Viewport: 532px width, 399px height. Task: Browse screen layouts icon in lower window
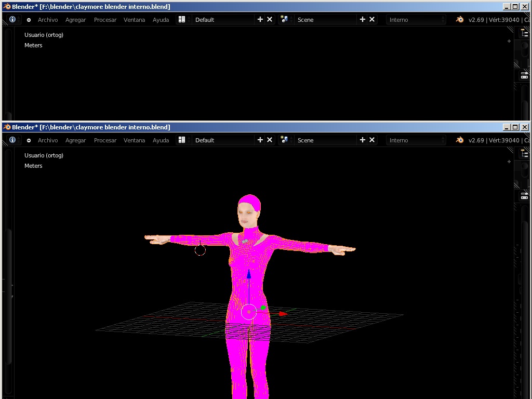(183, 140)
